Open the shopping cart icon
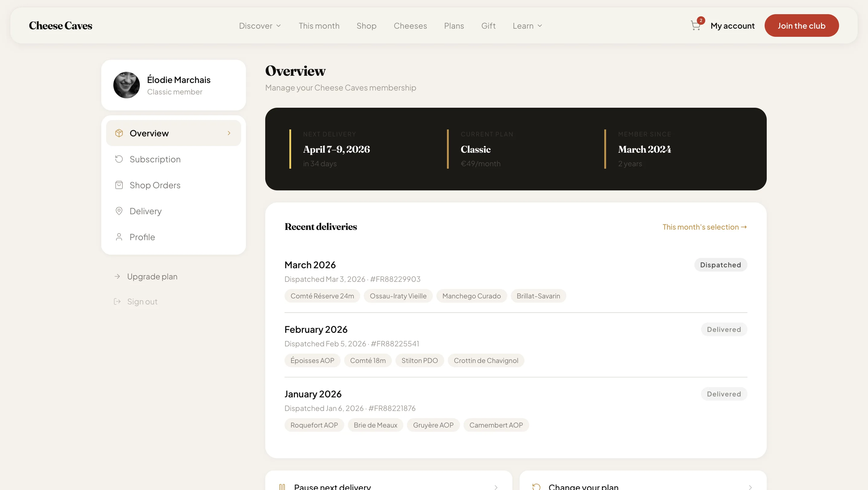This screenshot has width=868, height=490. (x=696, y=25)
